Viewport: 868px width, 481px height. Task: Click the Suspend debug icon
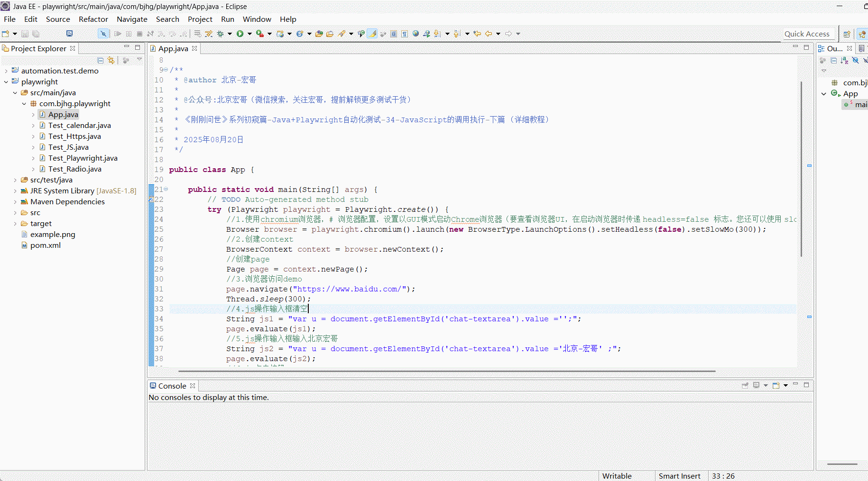click(x=129, y=34)
